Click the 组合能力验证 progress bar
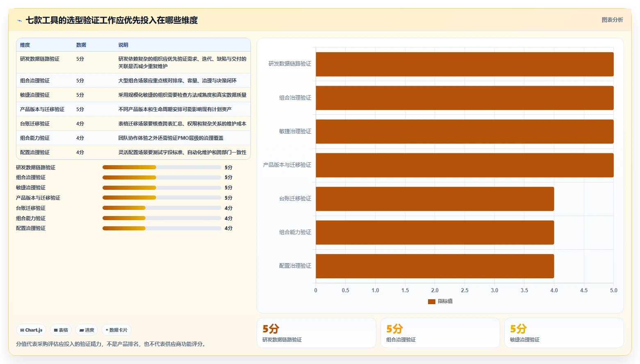This screenshot has width=640, height=364. tap(162, 218)
